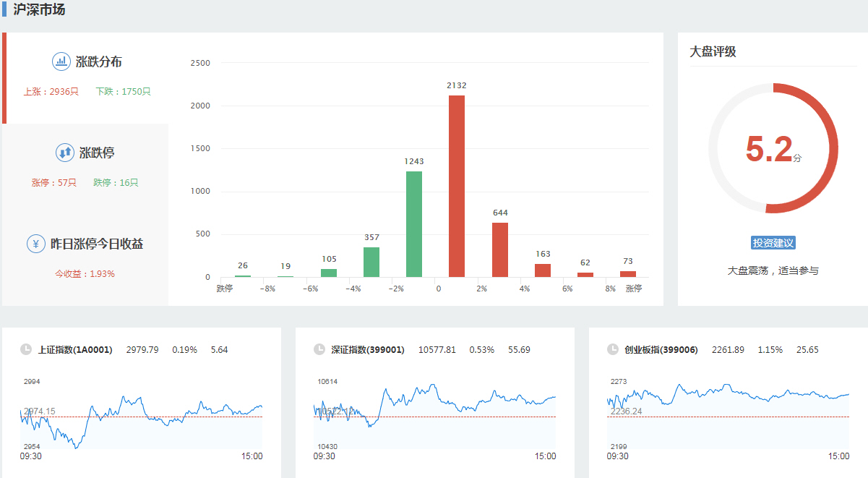Image resolution: width=868 pixels, height=478 pixels.
Task: Click the clock icon beside 创业板指
Action: 613,350
